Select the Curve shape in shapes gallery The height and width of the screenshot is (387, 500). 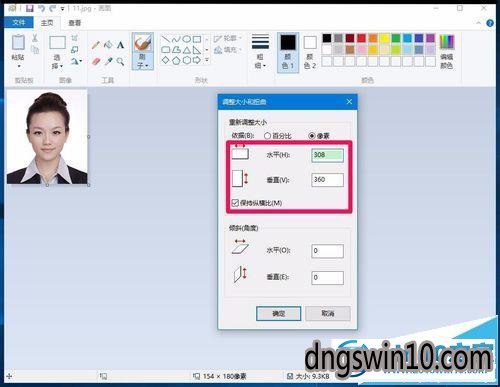(x=176, y=39)
